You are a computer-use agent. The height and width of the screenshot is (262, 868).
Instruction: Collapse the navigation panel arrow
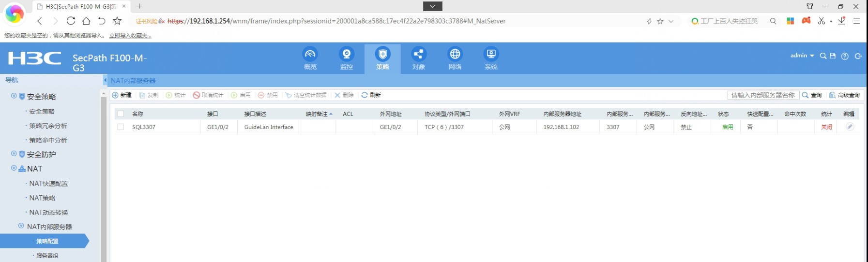click(x=105, y=80)
